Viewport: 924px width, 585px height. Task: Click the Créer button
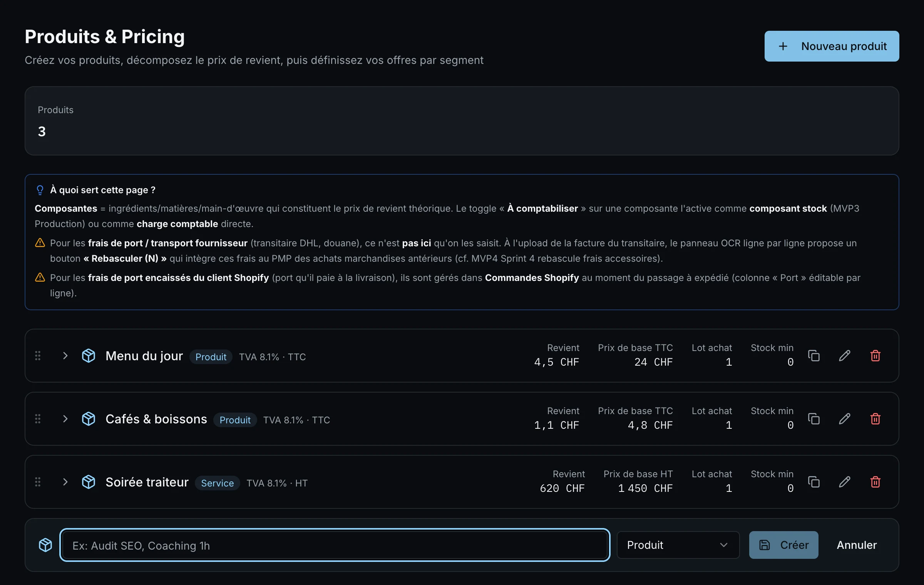tap(783, 545)
